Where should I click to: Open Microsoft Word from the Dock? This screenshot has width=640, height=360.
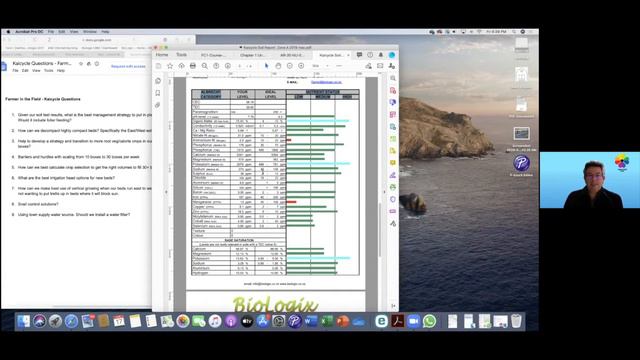[x=311, y=321]
